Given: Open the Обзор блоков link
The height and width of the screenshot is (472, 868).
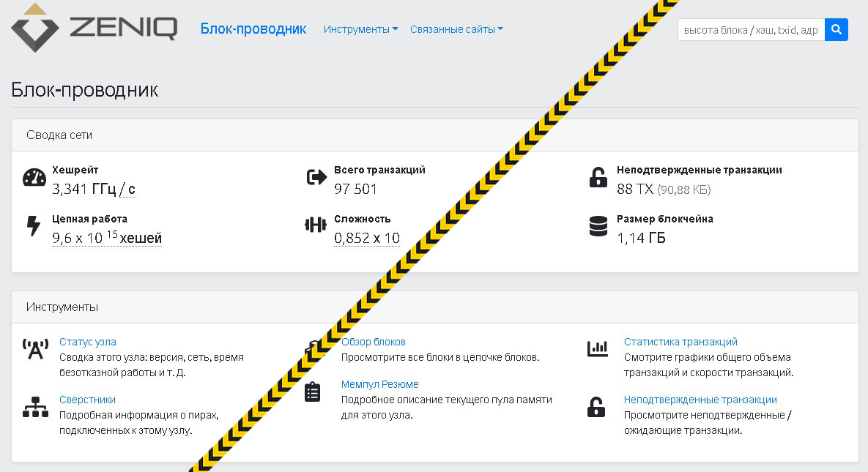Looking at the screenshot, I should click(373, 342).
